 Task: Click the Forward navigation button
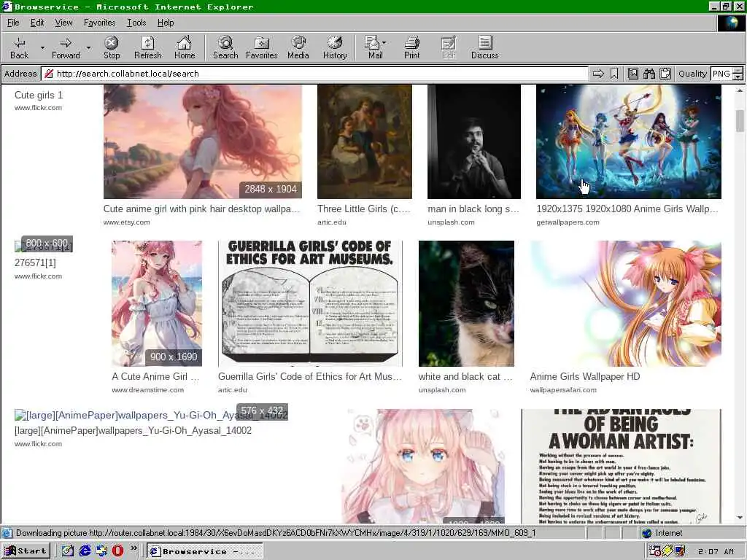[66, 47]
